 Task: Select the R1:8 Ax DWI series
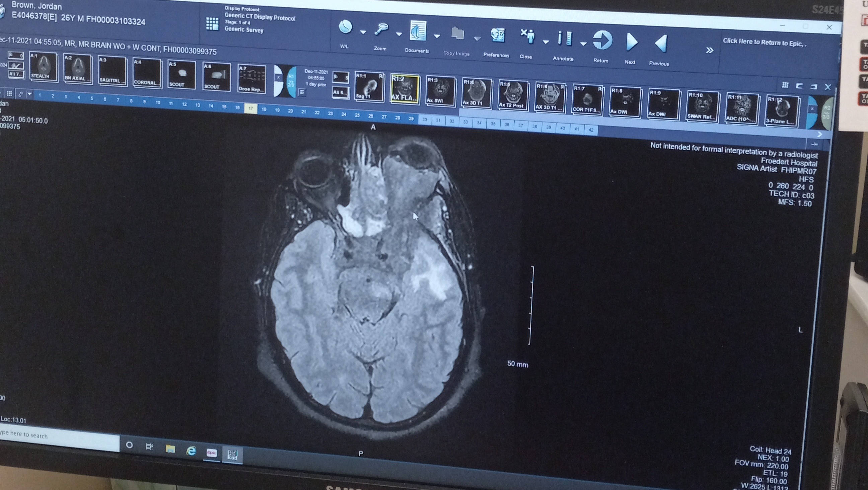click(x=625, y=101)
